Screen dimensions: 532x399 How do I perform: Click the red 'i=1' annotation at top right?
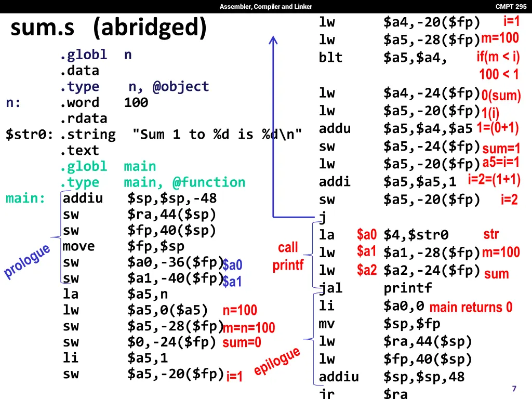(x=511, y=21)
